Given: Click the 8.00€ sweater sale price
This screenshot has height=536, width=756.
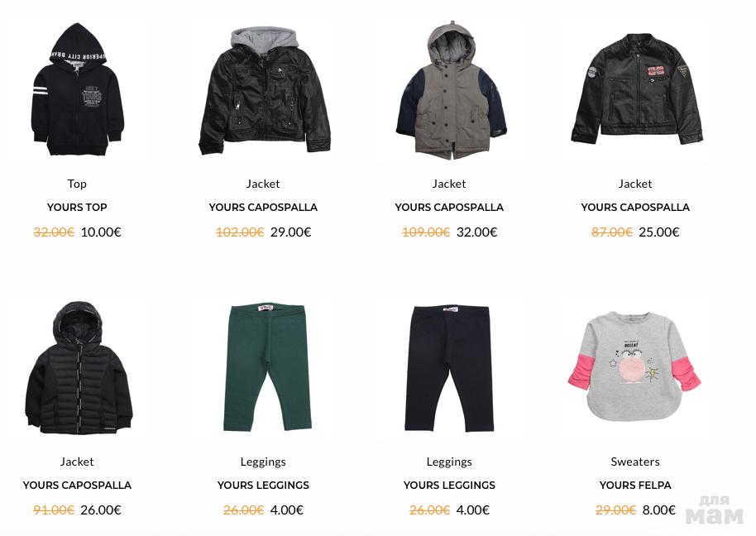Looking at the screenshot, I should (x=659, y=510).
